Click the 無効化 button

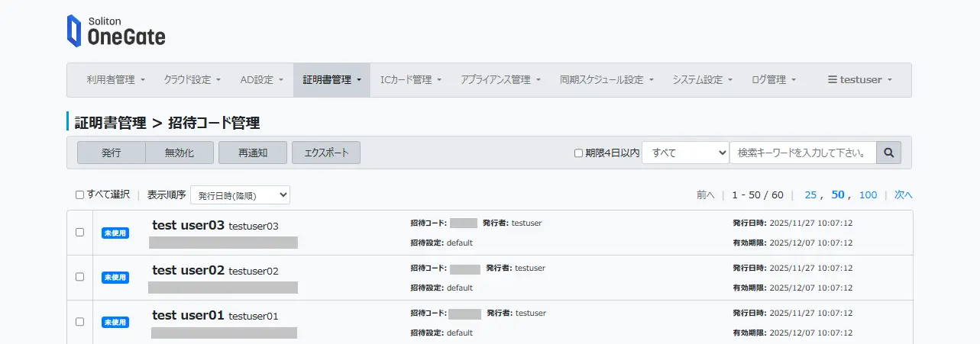(x=180, y=153)
